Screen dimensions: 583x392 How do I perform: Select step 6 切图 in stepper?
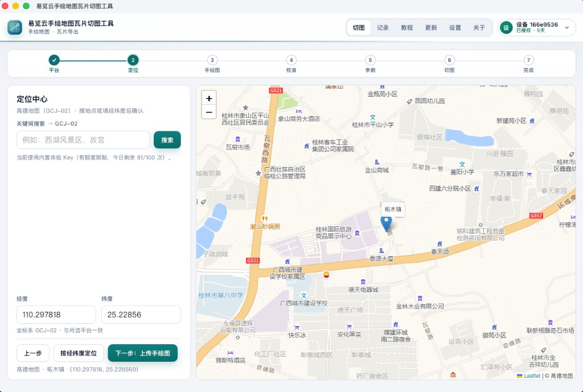[x=449, y=64]
